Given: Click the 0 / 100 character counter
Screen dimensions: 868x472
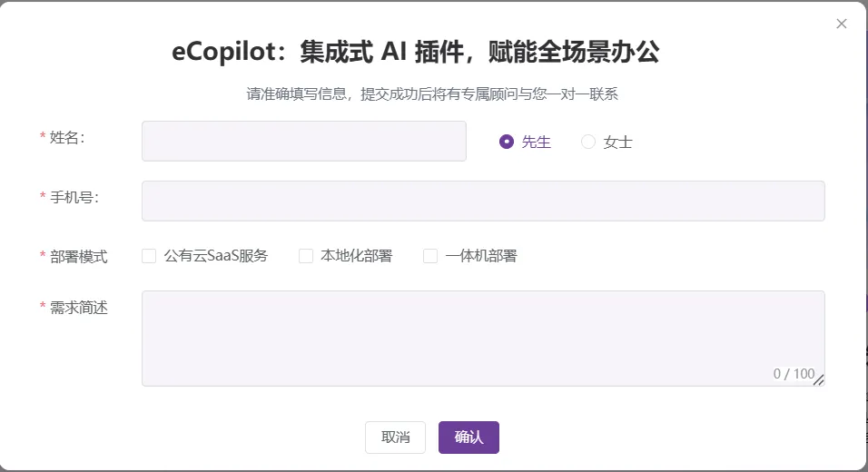Looking at the screenshot, I should (x=794, y=373).
